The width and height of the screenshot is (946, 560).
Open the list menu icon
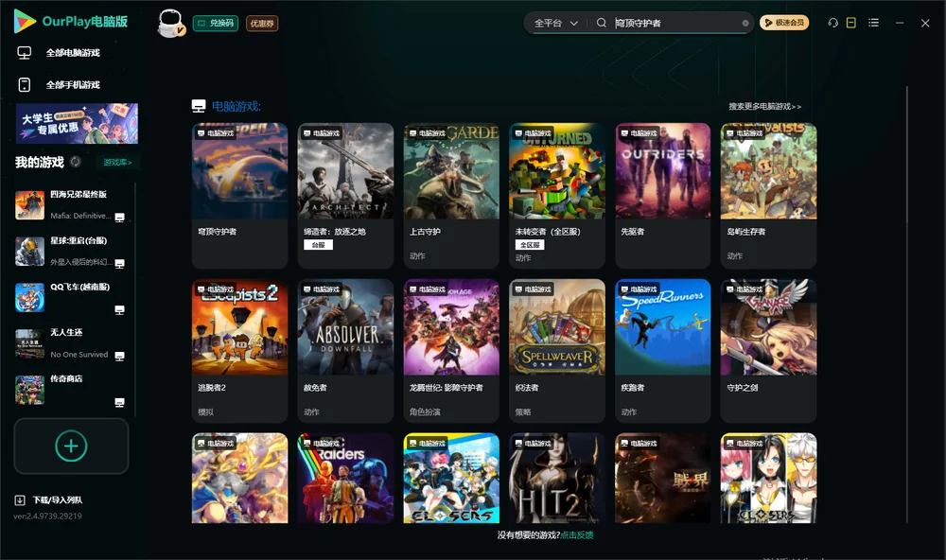tap(873, 23)
